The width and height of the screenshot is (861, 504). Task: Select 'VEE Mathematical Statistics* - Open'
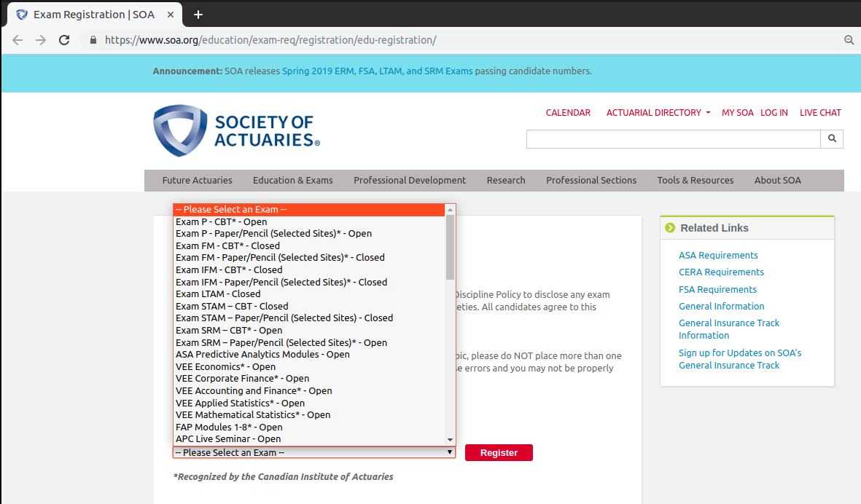[309, 414]
